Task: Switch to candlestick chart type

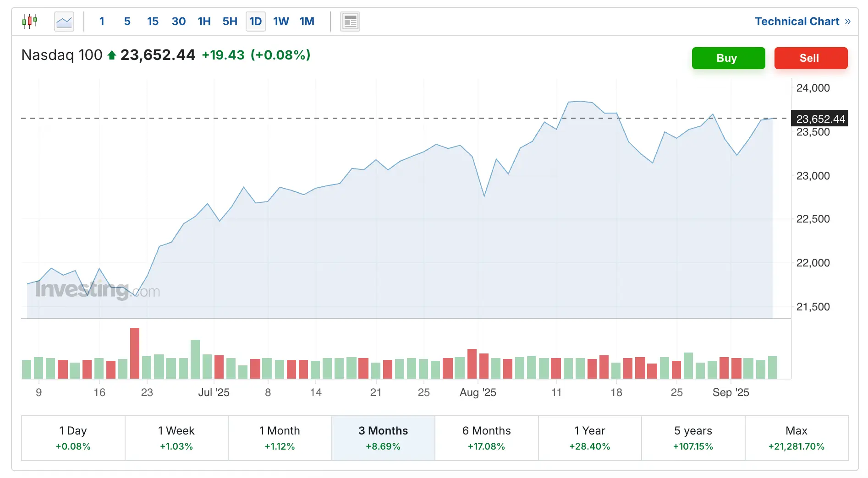Action: tap(30, 21)
